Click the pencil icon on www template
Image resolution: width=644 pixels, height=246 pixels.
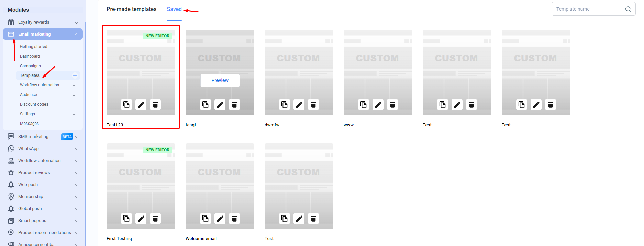click(378, 105)
